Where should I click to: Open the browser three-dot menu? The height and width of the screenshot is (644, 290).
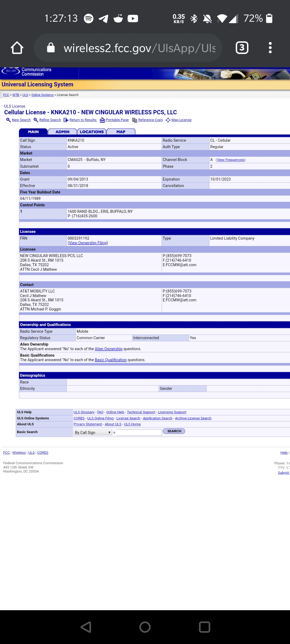click(x=270, y=48)
